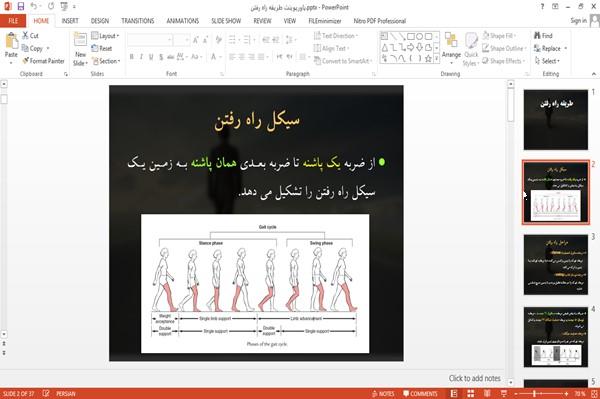This screenshot has height=399, width=600.
Task: Click the Increase Font Size icon
Action: [x=196, y=40]
